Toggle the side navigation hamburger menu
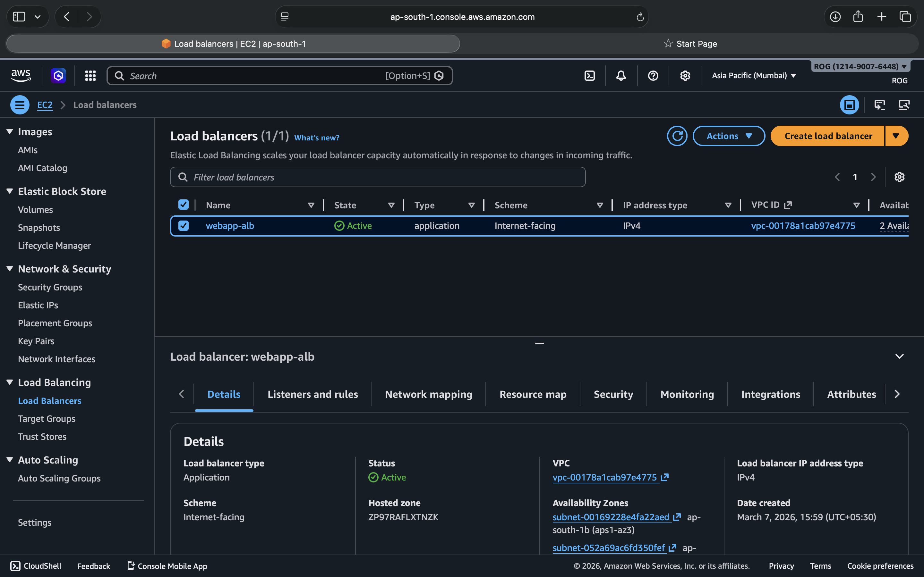The image size is (924, 577). 20,105
